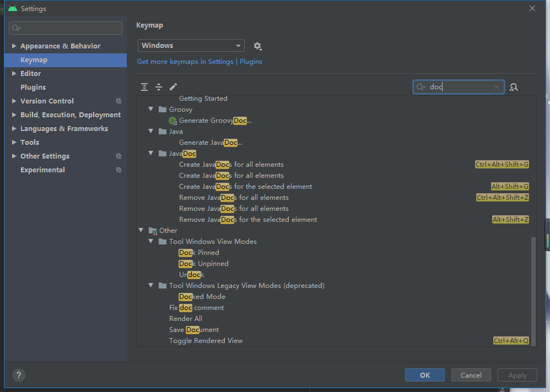Click Find Actions by Shortcut icon
550x392 pixels.
click(514, 87)
